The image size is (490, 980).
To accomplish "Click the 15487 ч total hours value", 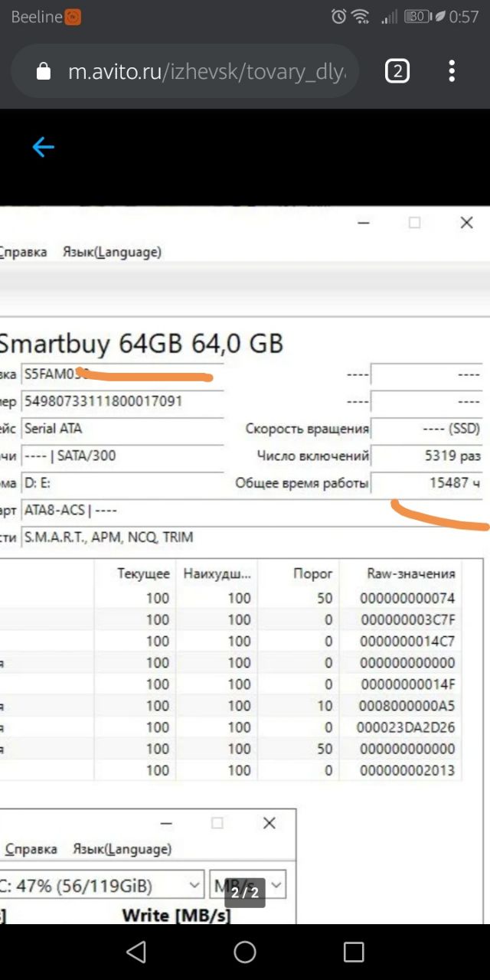I will click(x=426, y=483).
